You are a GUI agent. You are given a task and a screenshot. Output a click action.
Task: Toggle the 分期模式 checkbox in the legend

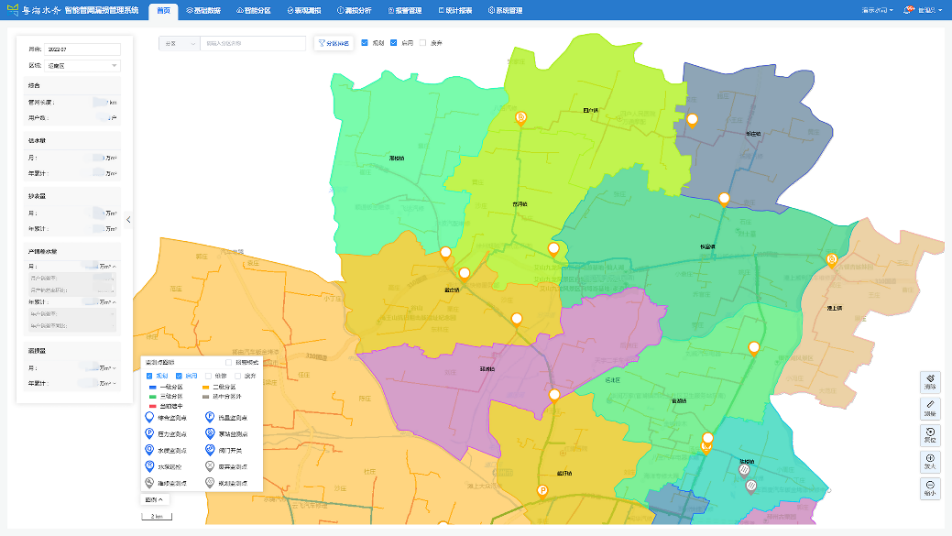229,362
